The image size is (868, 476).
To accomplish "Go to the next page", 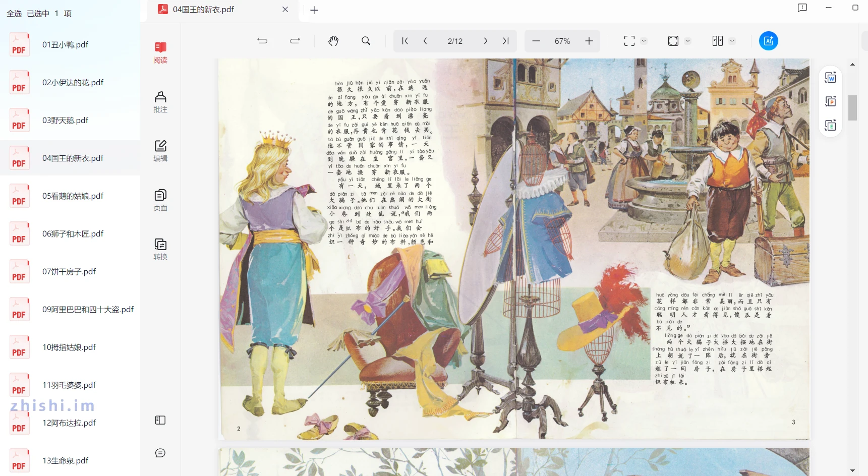I will [485, 41].
